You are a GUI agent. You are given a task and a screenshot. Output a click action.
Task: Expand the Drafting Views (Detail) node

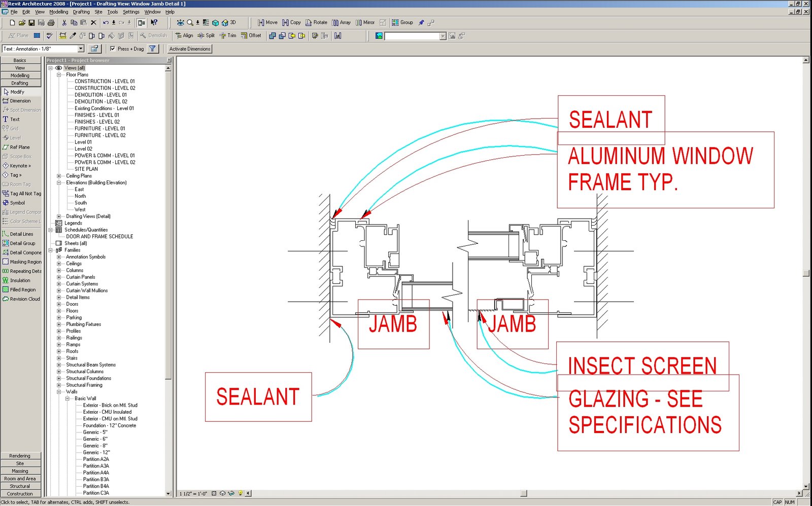59,216
